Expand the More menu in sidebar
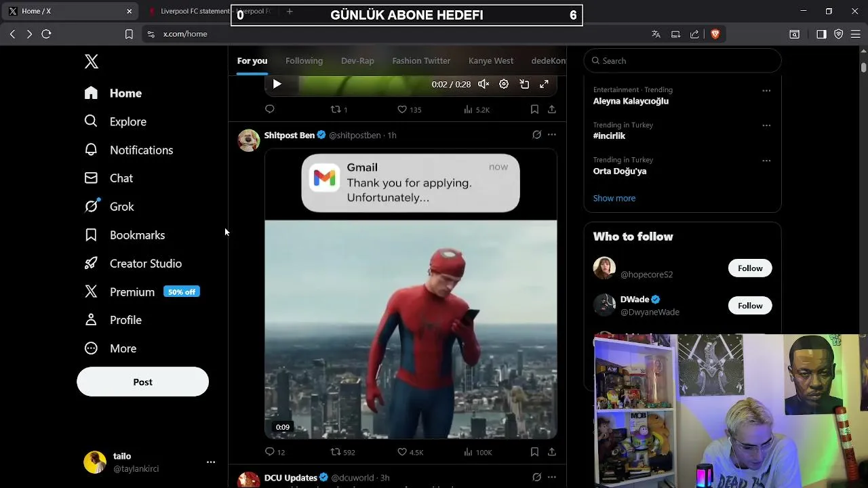Screen dimensions: 868x488 click(111, 348)
